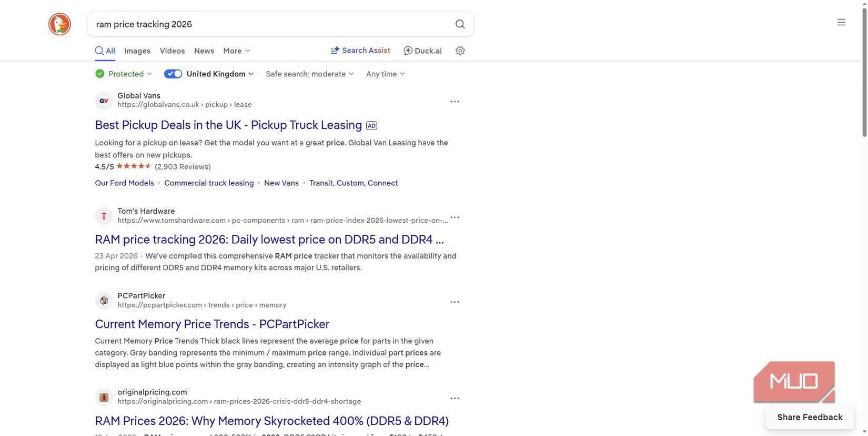The height and width of the screenshot is (436, 868).
Task: Open more options for originalpricing.com result
Action: 455,398
